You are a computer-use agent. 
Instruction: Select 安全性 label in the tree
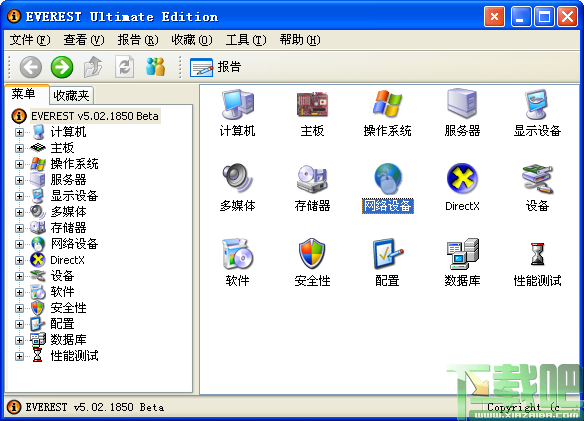pyautogui.click(x=68, y=308)
